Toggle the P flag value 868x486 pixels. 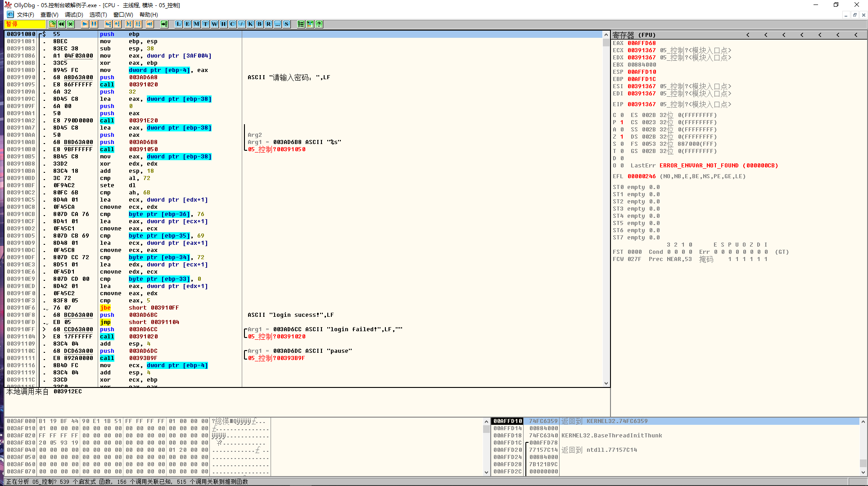622,122
